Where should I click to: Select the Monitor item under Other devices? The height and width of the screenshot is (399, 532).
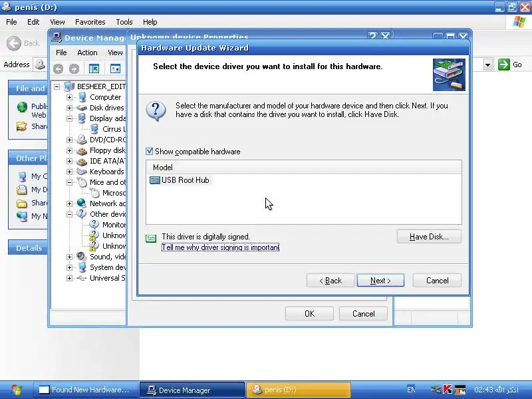pos(114,225)
